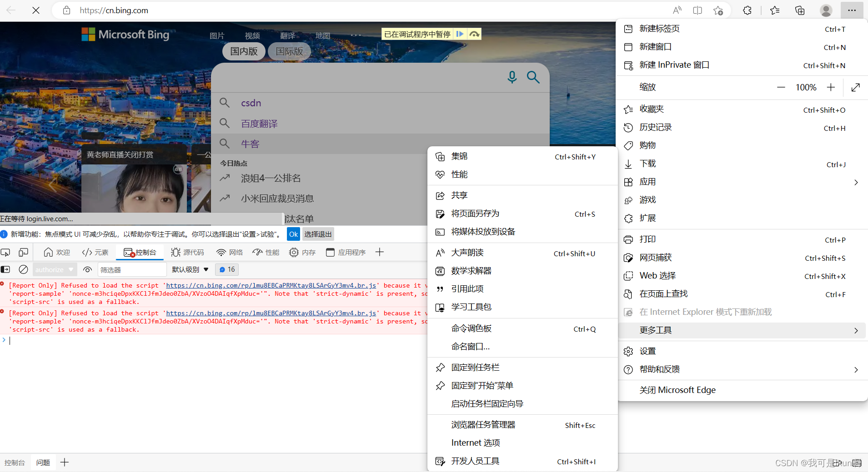
Task: Open the 应用程序 DevTools tab
Action: point(346,252)
